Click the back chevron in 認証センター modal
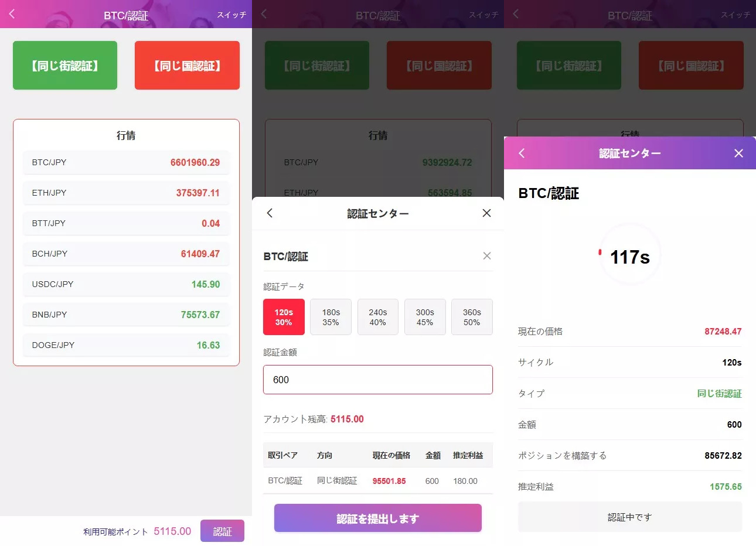 [x=270, y=213]
